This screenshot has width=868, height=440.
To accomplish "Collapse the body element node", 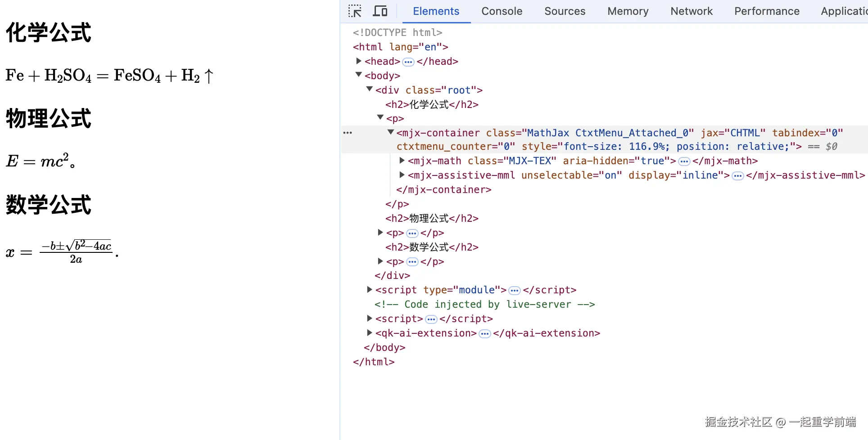I will tap(359, 75).
